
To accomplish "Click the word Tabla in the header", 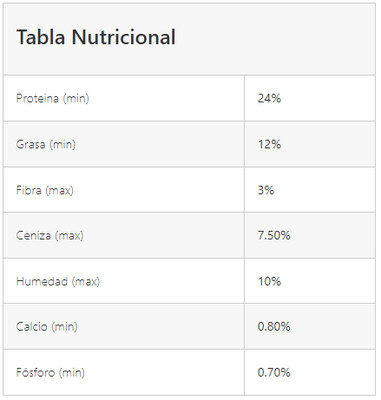I will [41, 37].
